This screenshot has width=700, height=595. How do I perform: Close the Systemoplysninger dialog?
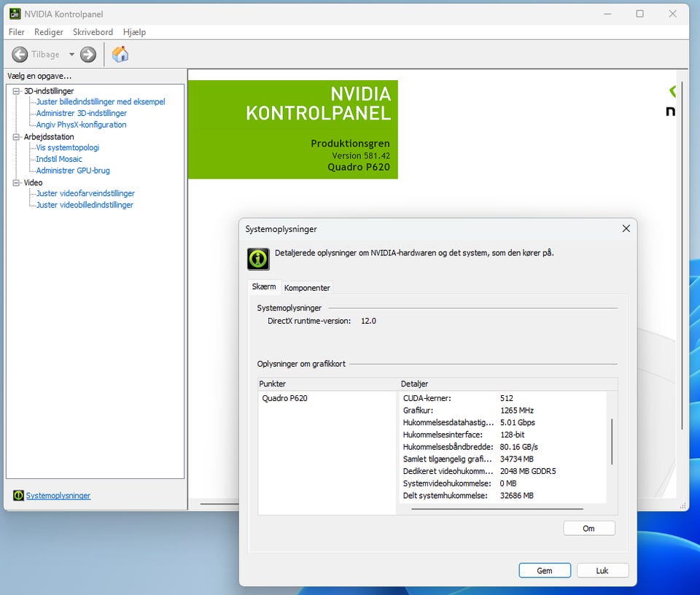(x=626, y=228)
